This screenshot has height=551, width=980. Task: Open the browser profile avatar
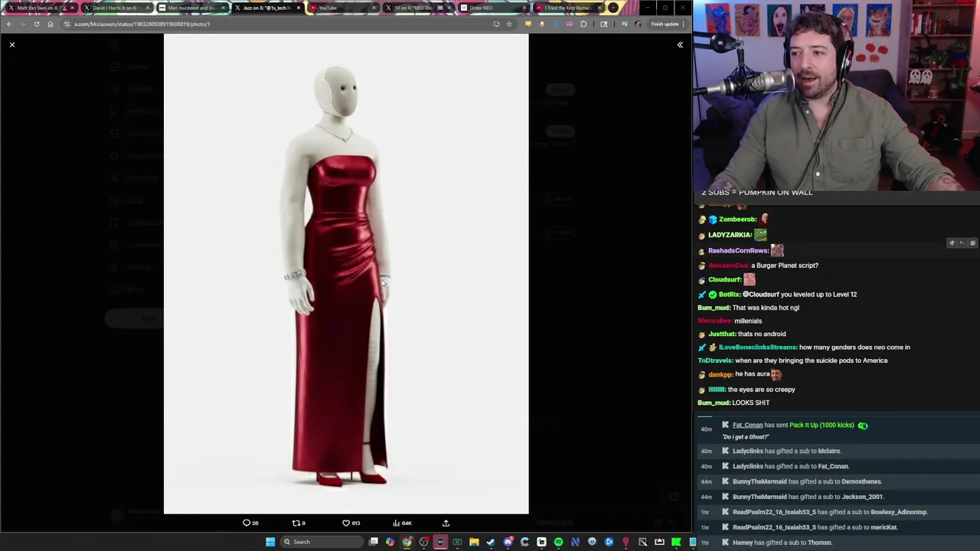point(639,24)
